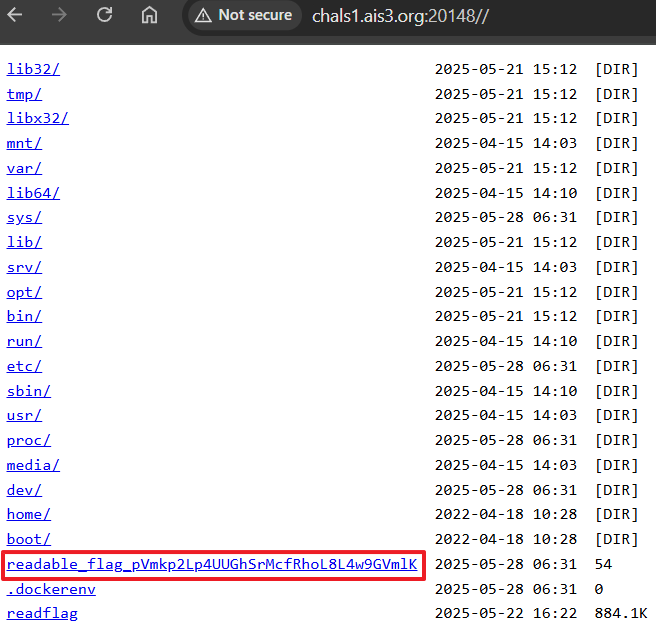Open the etc/ directory
656x627 pixels.
pos(24,366)
